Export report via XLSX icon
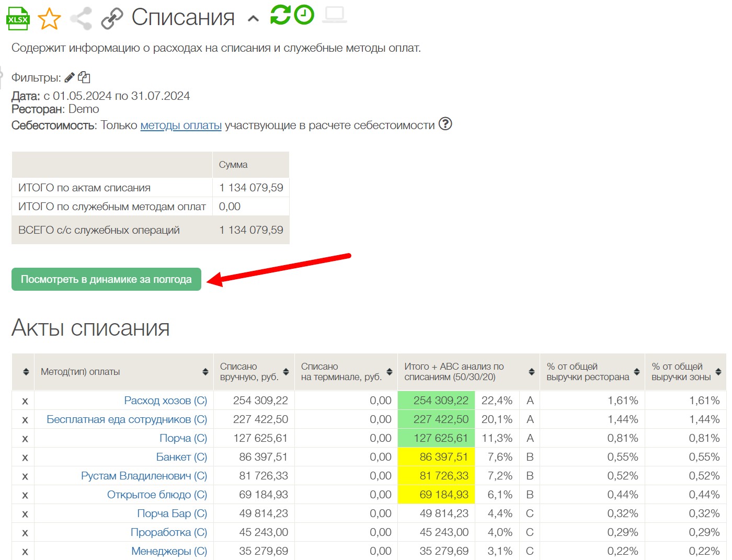 click(x=18, y=18)
